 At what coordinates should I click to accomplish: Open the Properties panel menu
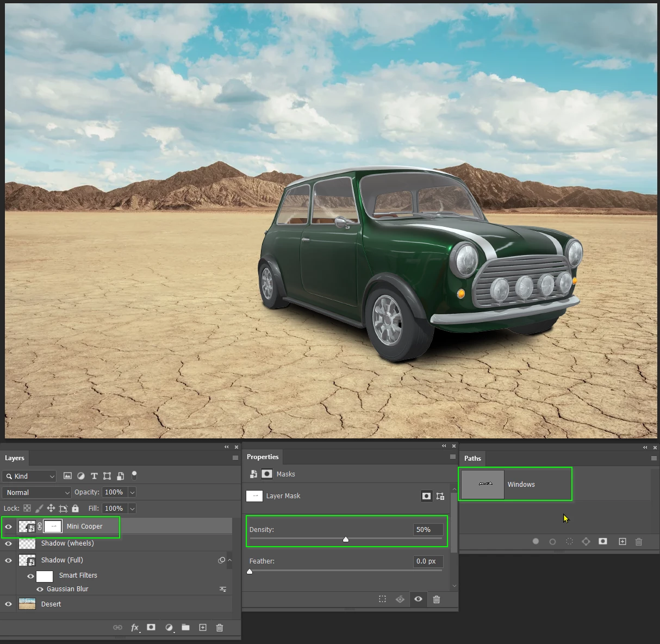point(452,457)
